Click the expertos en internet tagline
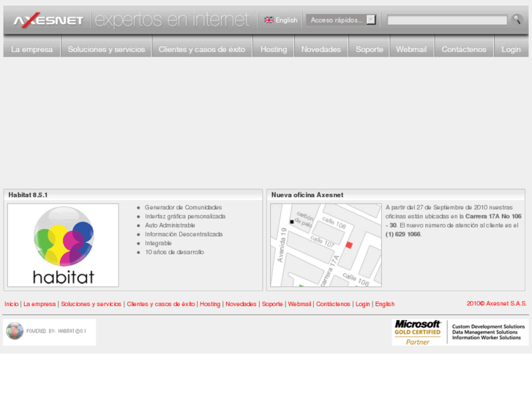Screen dimensions: 532x399 [x=172, y=20]
